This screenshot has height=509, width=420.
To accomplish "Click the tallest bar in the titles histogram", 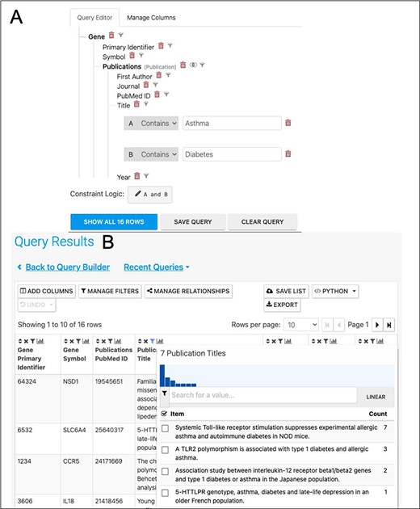I will pos(162,376).
